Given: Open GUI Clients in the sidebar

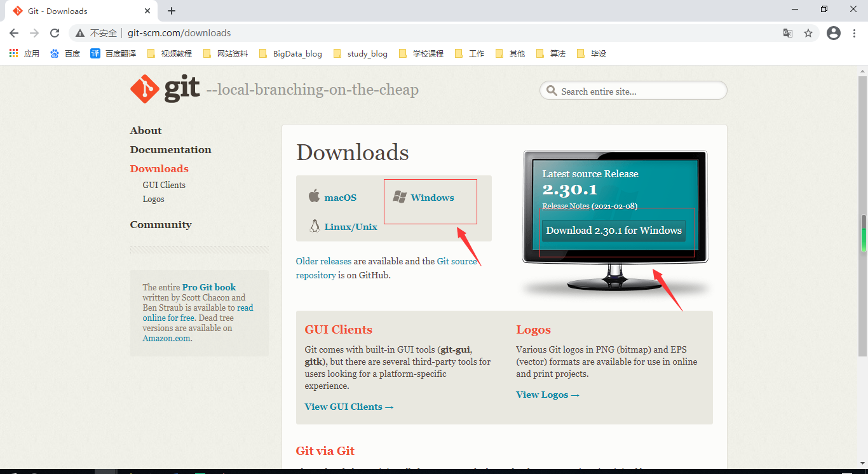Looking at the screenshot, I should coord(164,185).
